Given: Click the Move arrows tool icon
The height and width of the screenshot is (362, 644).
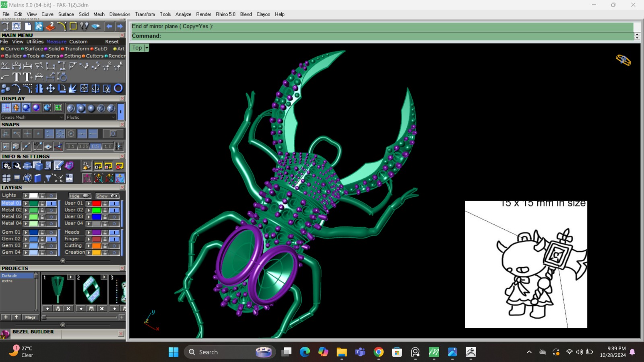Looking at the screenshot, I should tap(50, 88).
